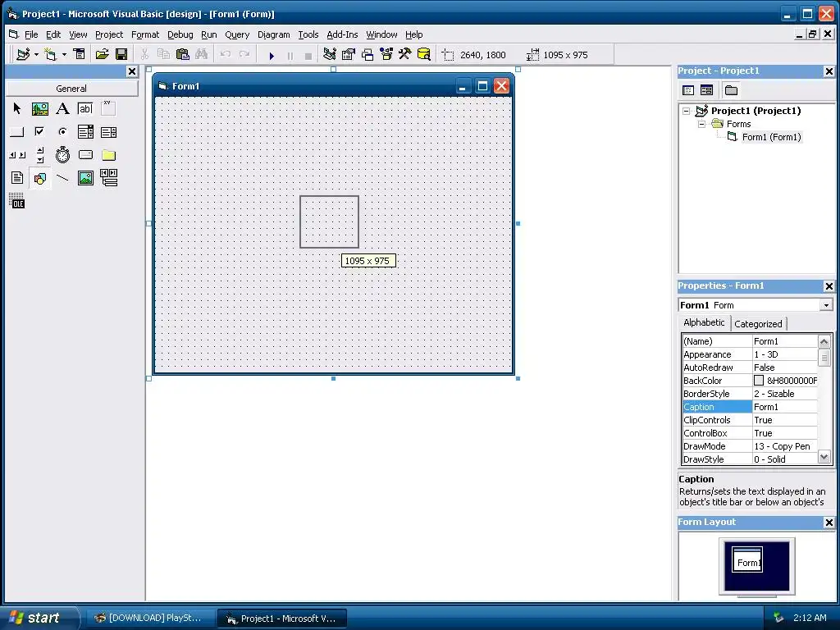Click the properties list scroll down arrow
The image size is (840, 630).
point(824,457)
